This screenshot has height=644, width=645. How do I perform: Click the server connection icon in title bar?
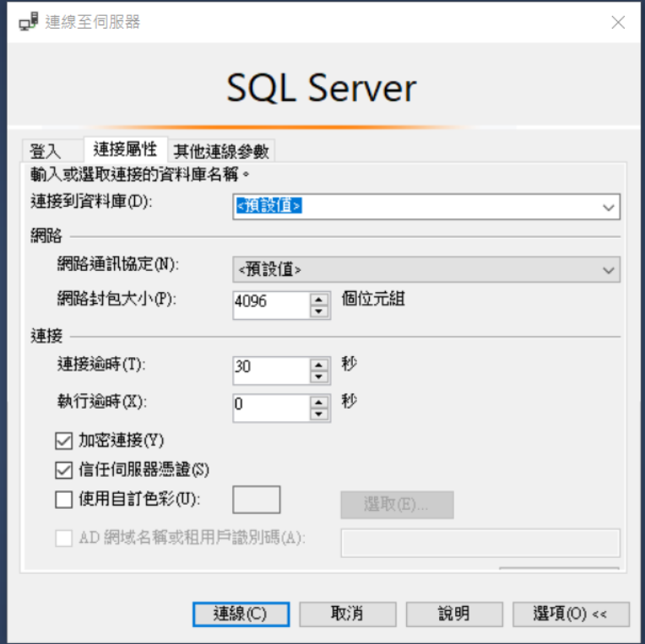29,21
